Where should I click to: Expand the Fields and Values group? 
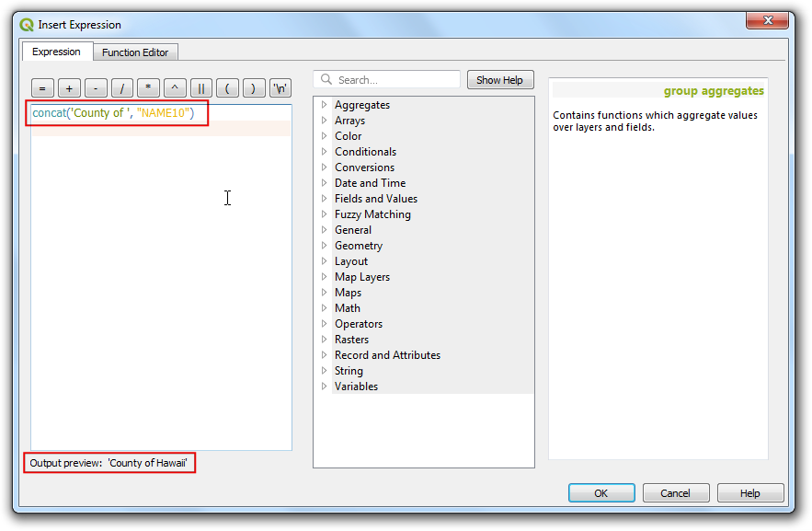(x=324, y=199)
